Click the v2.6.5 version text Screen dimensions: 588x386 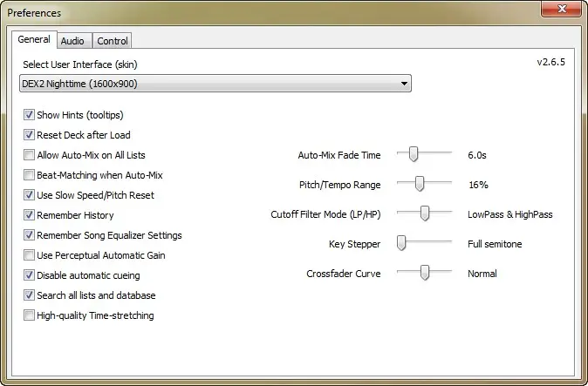tap(550, 62)
